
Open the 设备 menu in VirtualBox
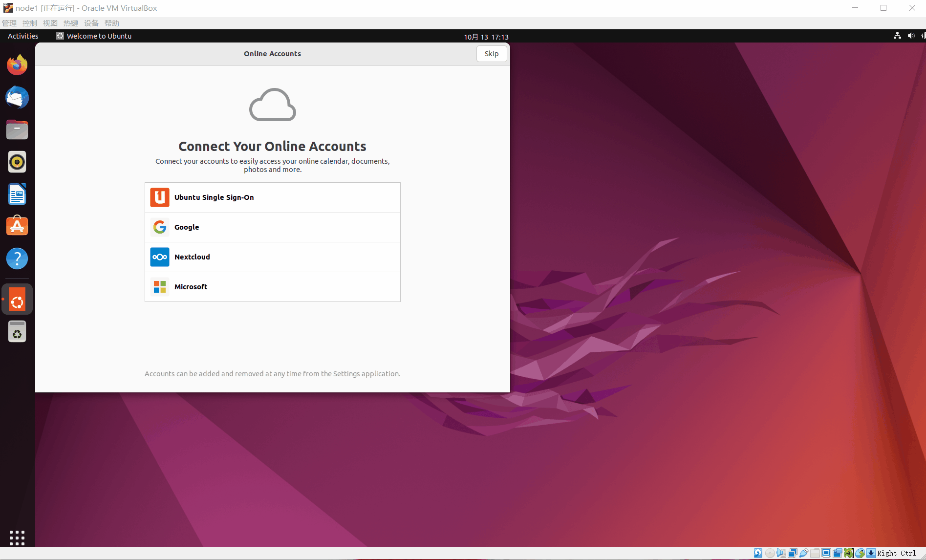coord(91,22)
